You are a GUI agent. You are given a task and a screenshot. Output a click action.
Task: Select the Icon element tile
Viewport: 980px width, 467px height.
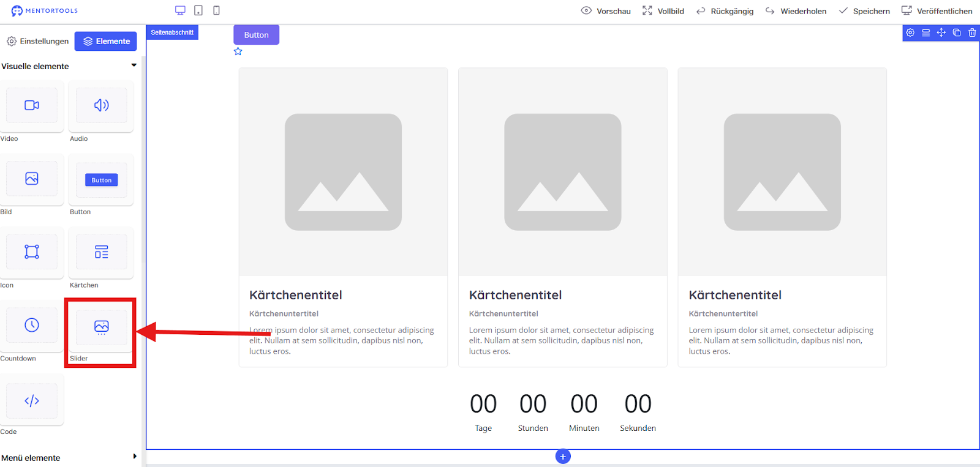[32, 252]
